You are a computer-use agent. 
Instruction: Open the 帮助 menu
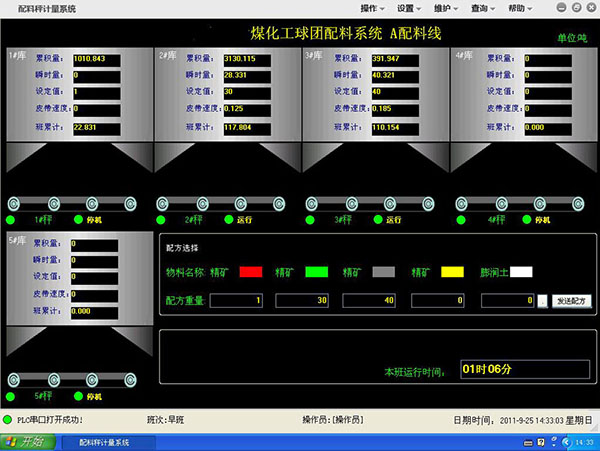tap(520, 8)
